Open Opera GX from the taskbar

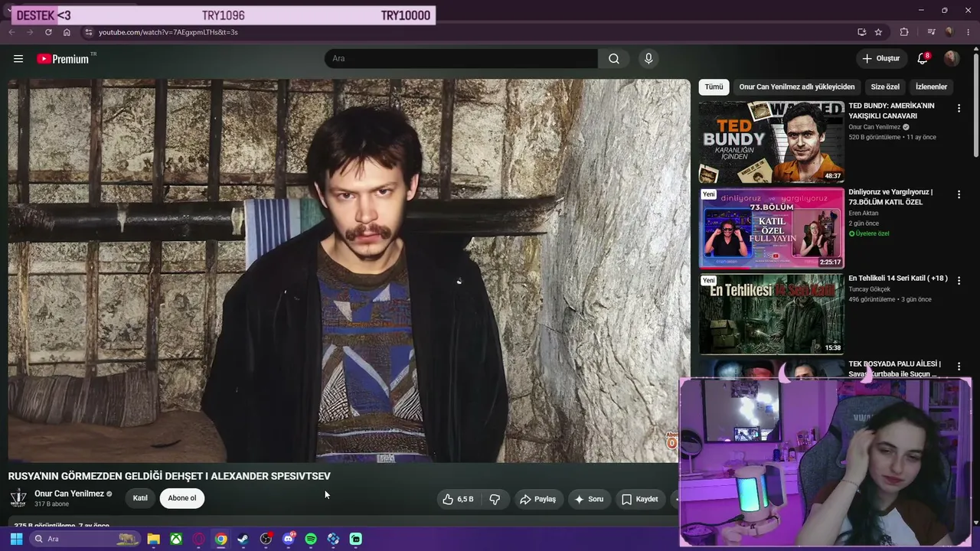198,539
